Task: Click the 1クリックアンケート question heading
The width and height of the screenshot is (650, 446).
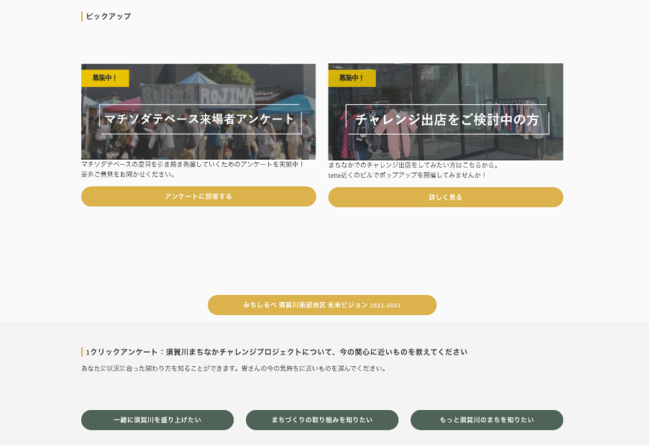Action: (x=276, y=352)
